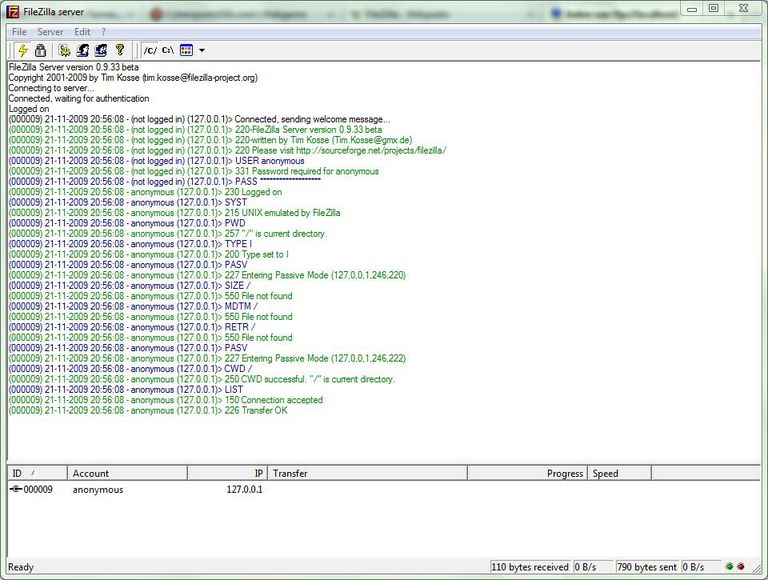Click the receive rate '0 B/s' after bytes received
This screenshot has width=768, height=580.
tap(585, 567)
